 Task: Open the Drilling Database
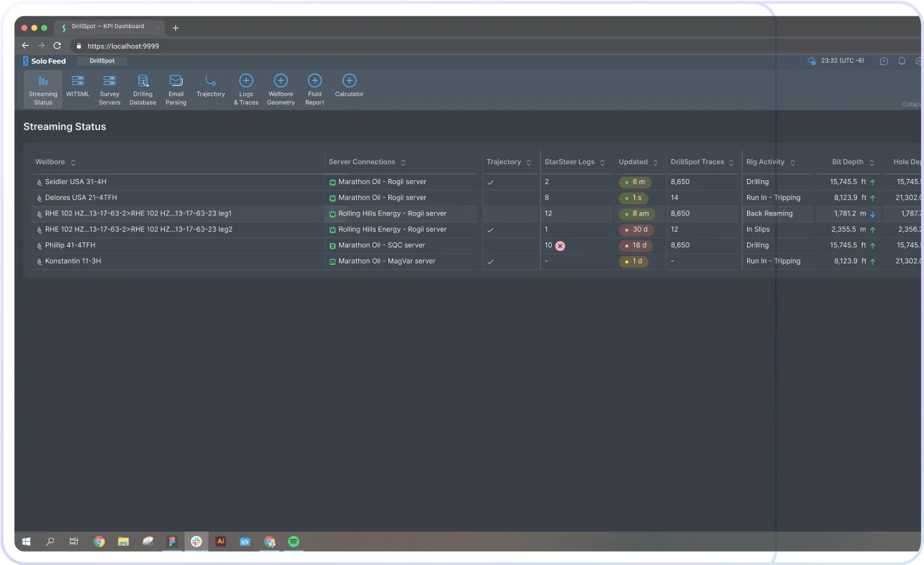point(142,89)
